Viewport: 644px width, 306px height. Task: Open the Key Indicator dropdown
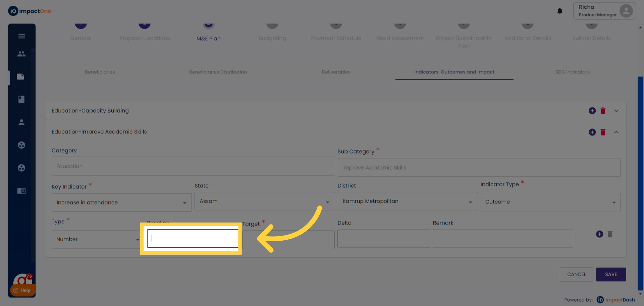(121, 202)
